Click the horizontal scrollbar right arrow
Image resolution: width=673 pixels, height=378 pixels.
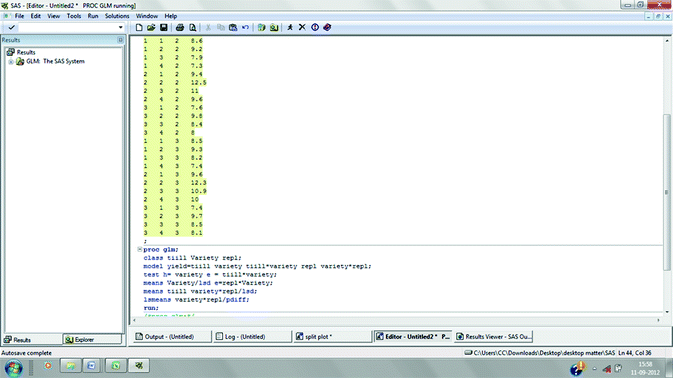click(658, 320)
